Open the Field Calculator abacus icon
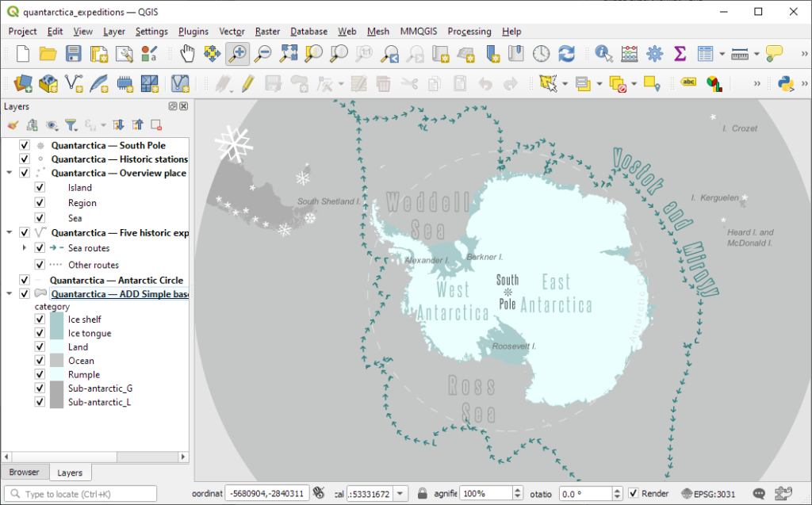Screen dimensions: 812x505 coord(629,53)
